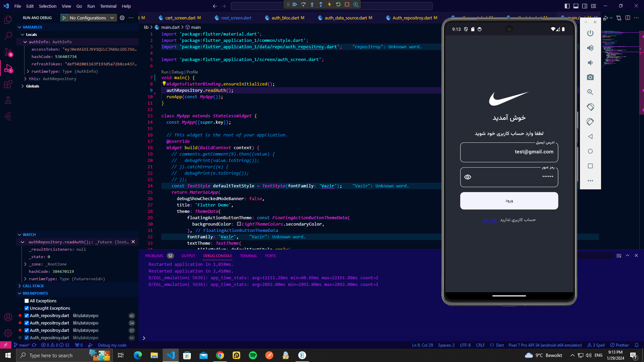Expand the Globals variables section
Image resolution: width=644 pixels, height=362 pixels.
23,86
